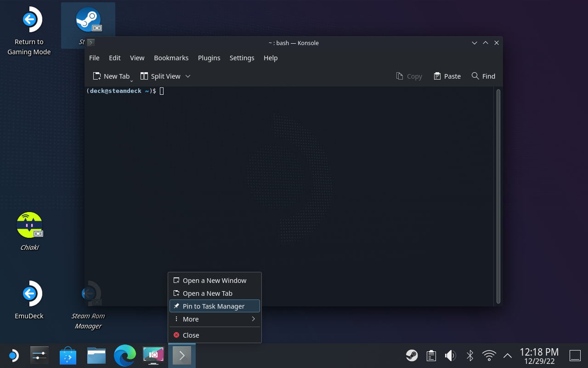Open the Wi-Fi network icon
This screenshot has width=588, height=368.
coord(489,356)
